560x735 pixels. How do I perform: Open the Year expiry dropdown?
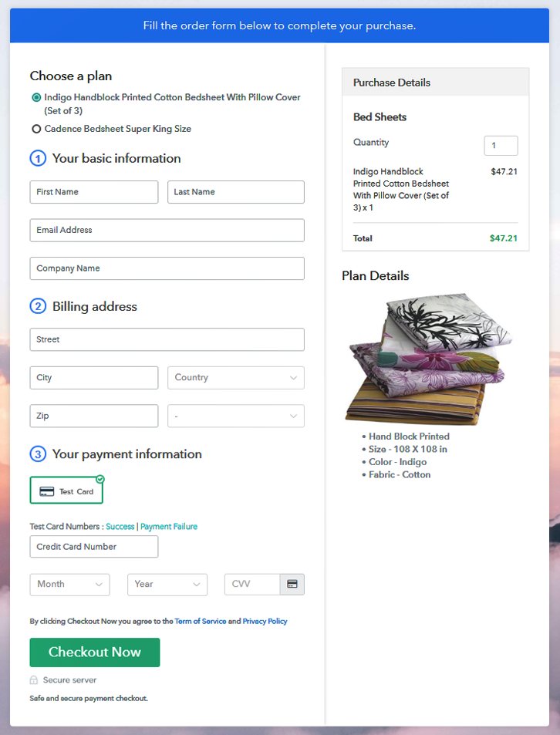167,585
